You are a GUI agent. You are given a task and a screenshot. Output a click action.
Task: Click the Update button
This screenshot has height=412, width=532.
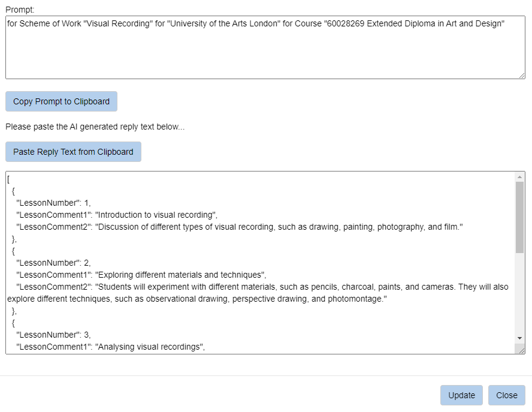461,395
